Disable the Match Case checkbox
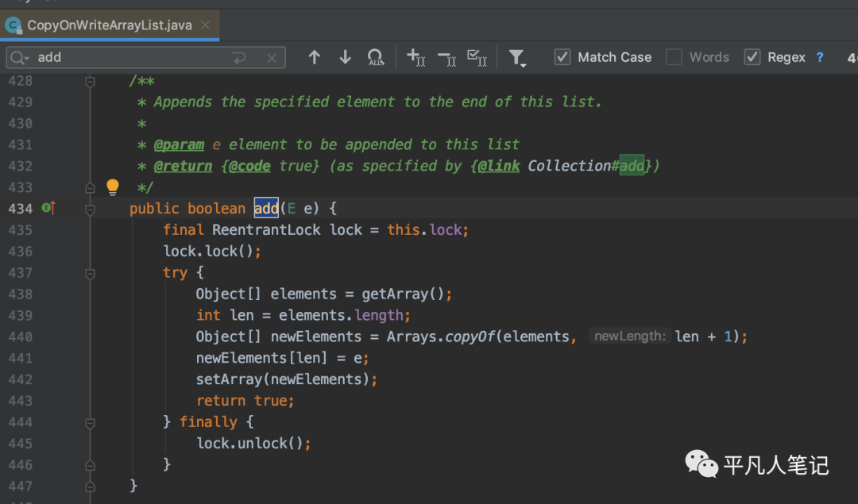 pyautogui.click(x=562, y=57)
